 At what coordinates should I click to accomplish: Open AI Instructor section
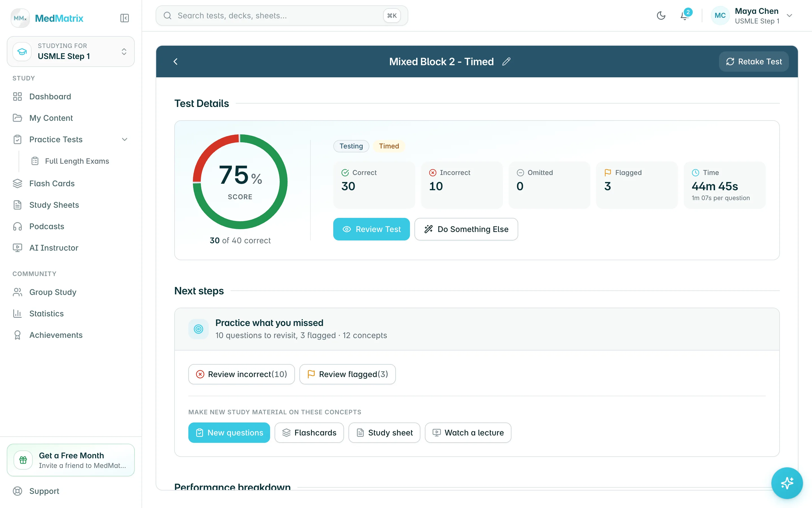pyautogui.click(x=71, y=248)
